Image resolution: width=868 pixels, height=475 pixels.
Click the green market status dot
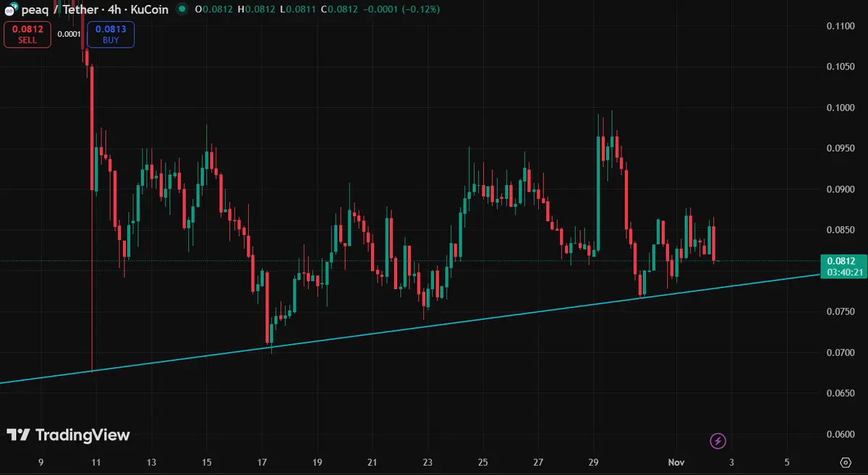181,9
